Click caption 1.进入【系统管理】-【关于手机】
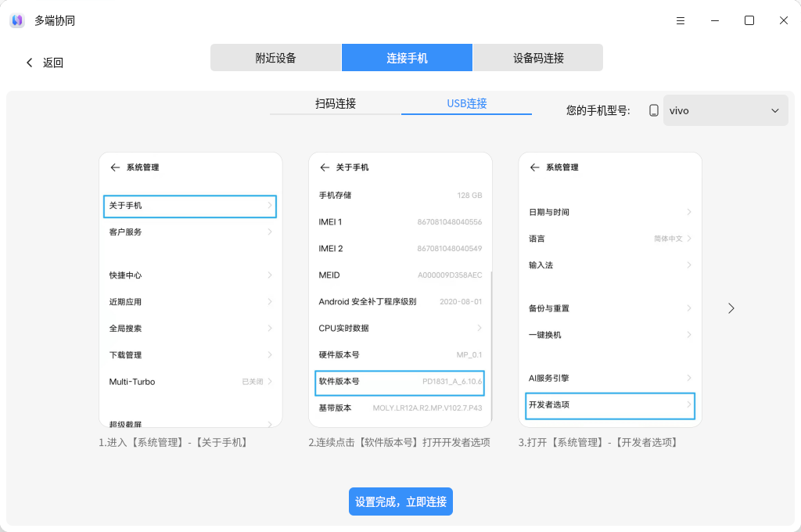 (174, 443)
